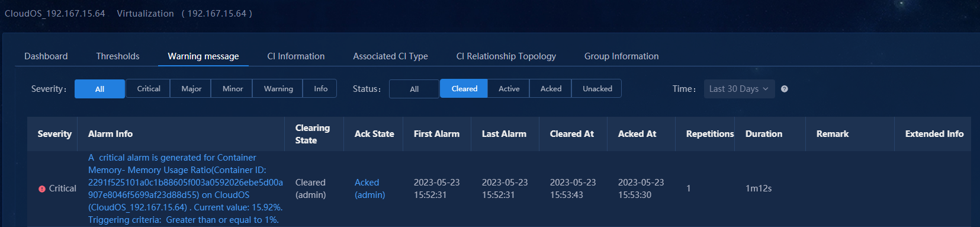This screenshot has width=980, height=227.
Task: View CI Relationship Topology tab
Action: click(x=506, y=56)
